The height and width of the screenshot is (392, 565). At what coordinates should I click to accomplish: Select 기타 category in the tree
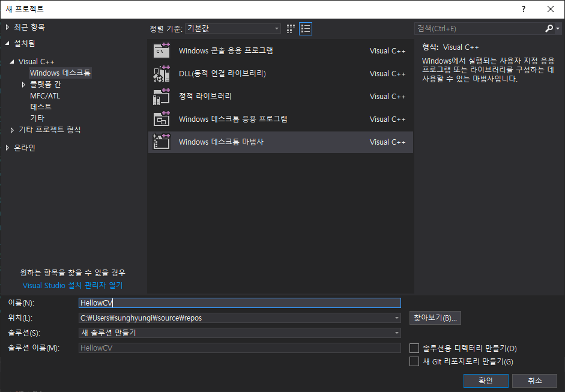pos(37,118)
